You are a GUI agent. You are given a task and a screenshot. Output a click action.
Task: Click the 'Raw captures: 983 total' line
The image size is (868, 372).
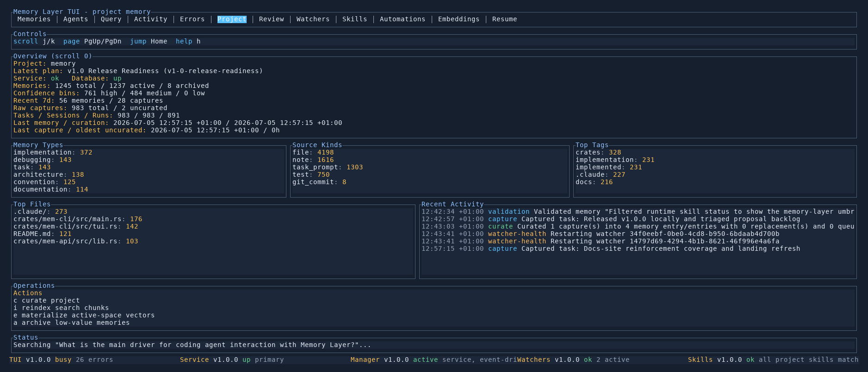click(90, 108)
